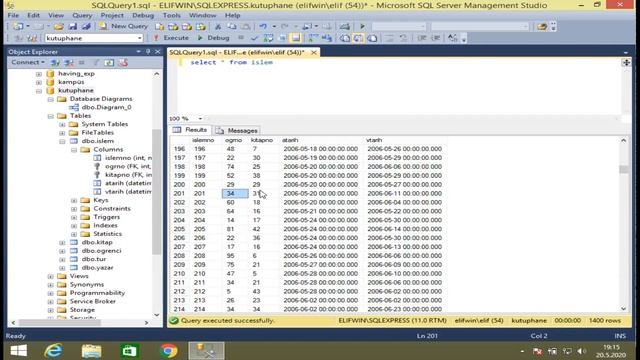Open the Query menu
The height and width of the screenshot is (360, 640).
(x=82, y=15)
